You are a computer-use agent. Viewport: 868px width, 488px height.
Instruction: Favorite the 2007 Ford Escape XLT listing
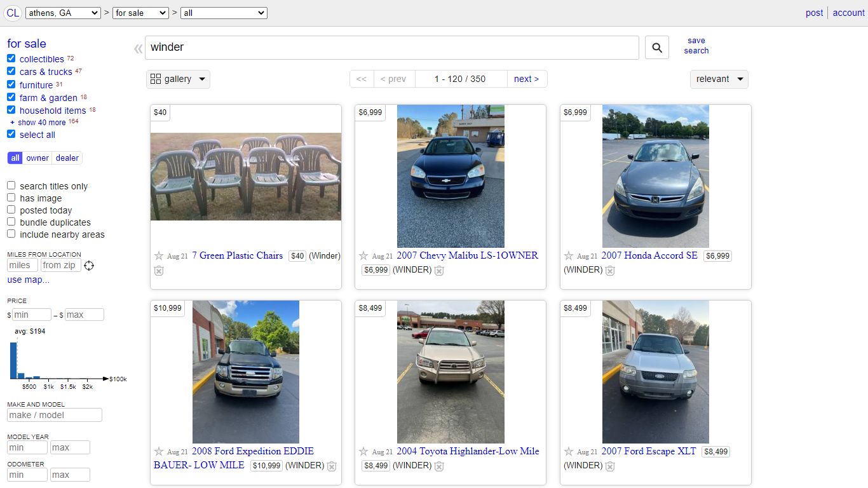(x=569, y=451)
